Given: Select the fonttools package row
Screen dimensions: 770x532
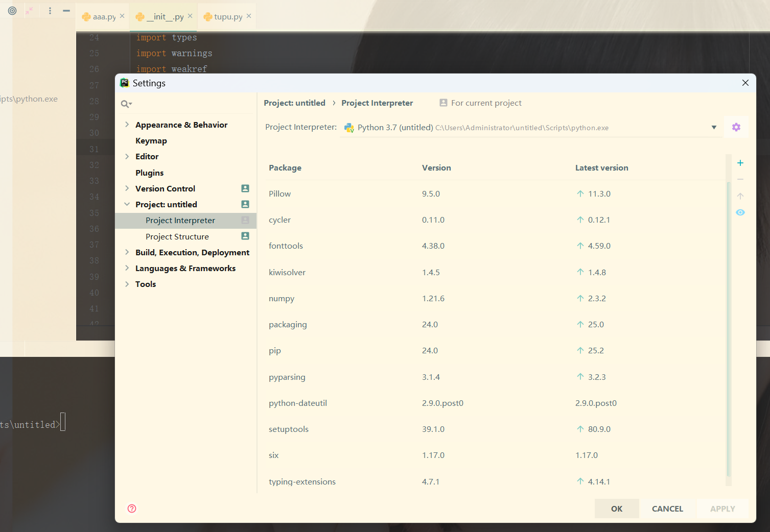Looking at the screenshot, I should tap(496, 246).
